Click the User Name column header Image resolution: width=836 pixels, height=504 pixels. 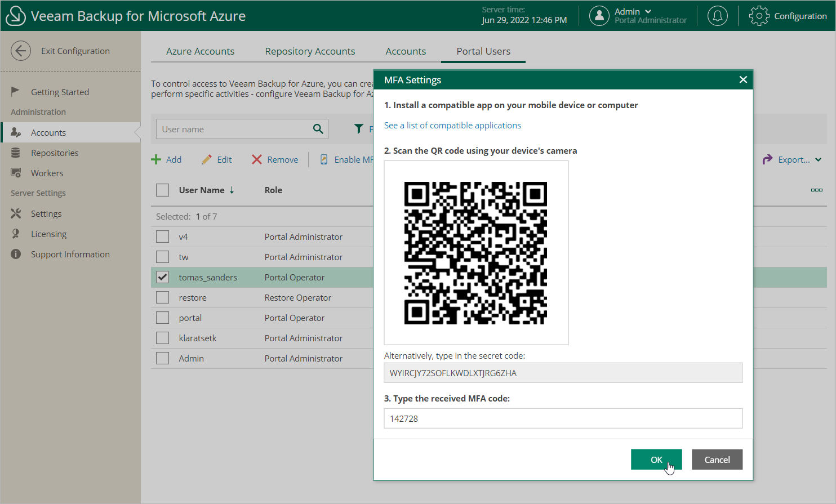coord(202,190)
